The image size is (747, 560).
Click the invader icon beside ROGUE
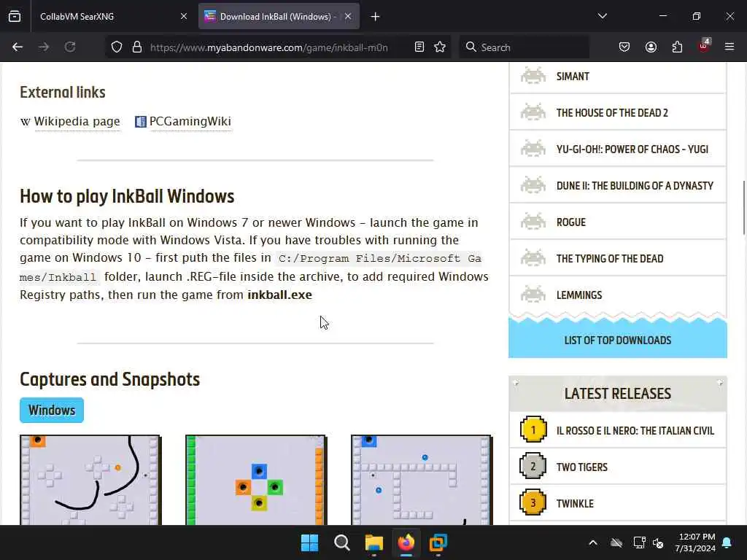click(533, 222)
